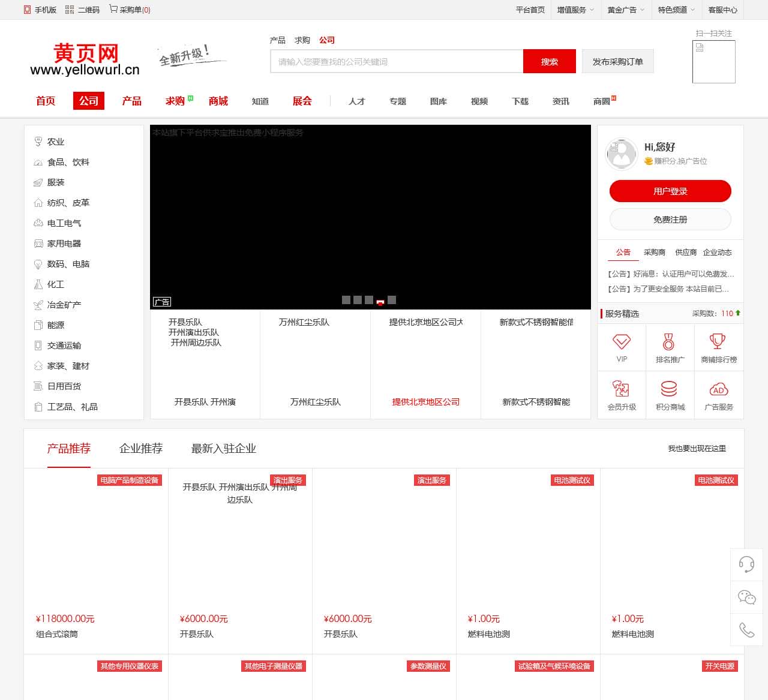This screenshot has width=768, height=700.
Task: Select the 求购 search type
Action: coord(302,40)
